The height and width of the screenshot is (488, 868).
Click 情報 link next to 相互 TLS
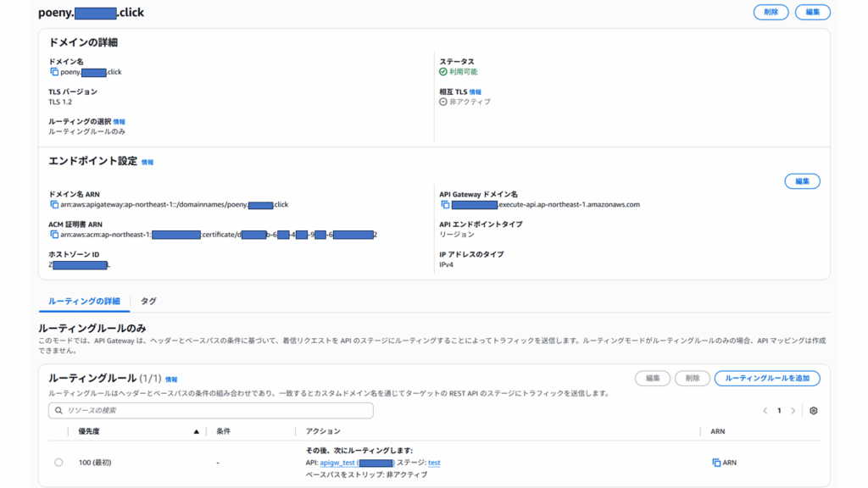click(x=476, y=91)
